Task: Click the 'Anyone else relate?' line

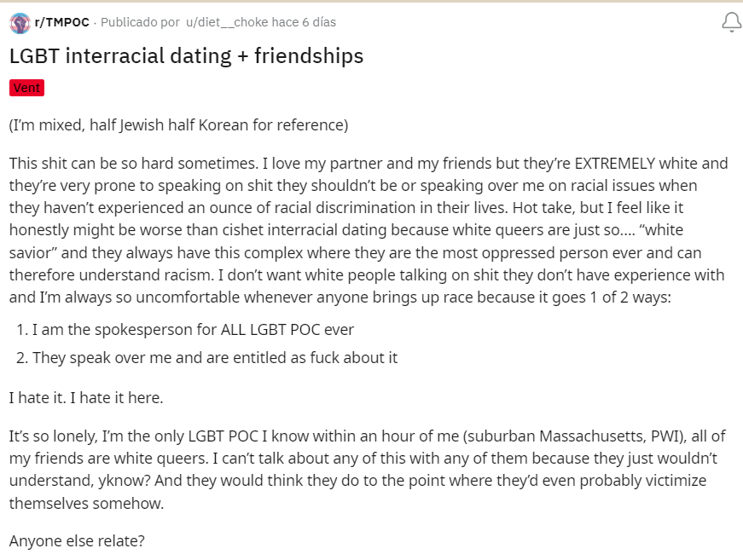Action: point(77,540)
